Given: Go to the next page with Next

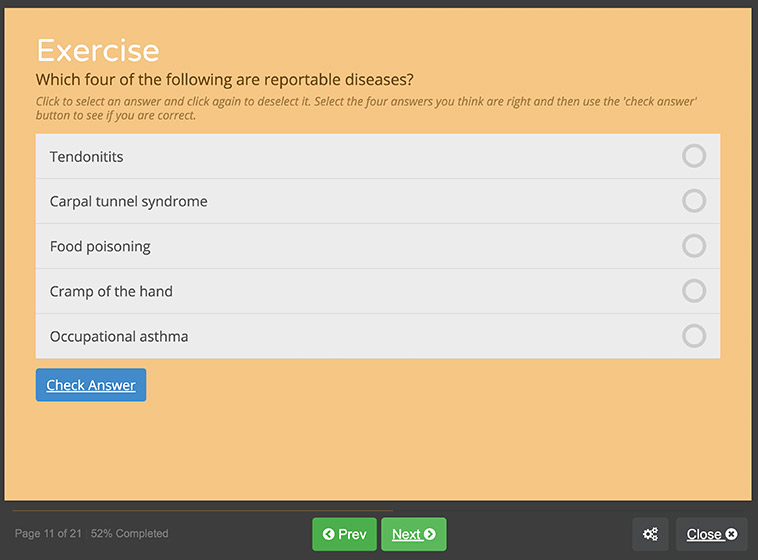Looking at the screenshot, I should (x=407, y=534).
